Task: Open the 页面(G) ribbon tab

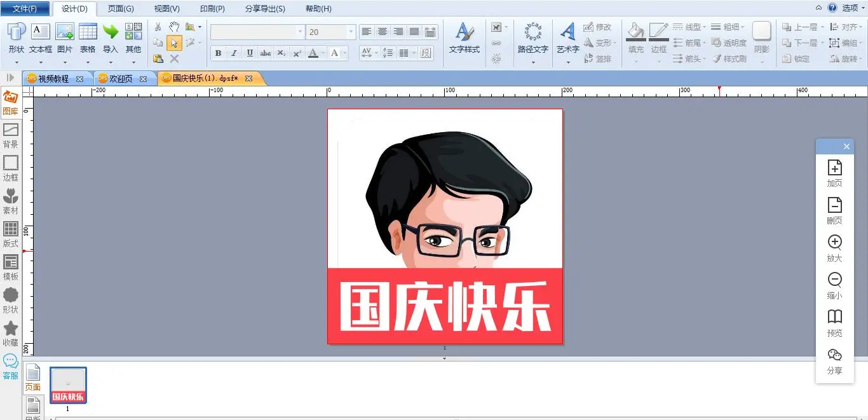Action: coord(121,9)
